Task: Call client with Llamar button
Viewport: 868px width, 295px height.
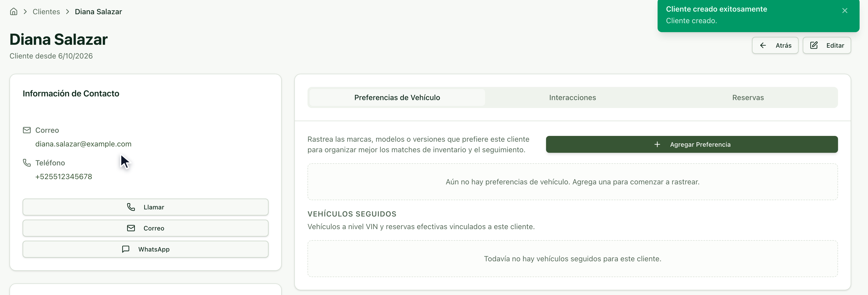Action: click(x=145, y=207)
